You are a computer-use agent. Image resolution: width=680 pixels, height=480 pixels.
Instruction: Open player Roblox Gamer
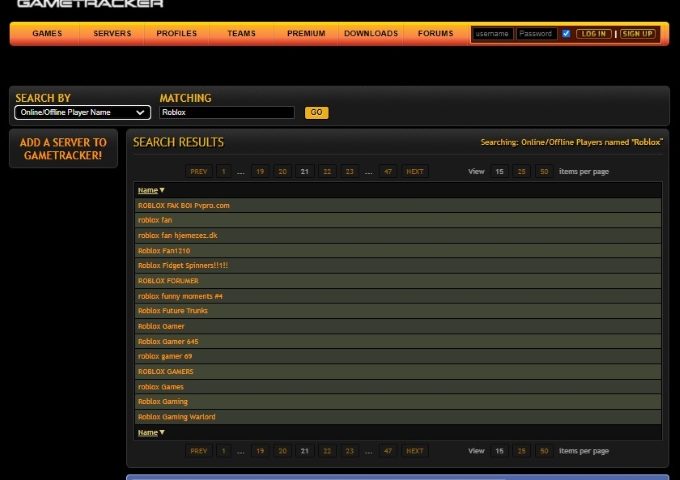161,326
